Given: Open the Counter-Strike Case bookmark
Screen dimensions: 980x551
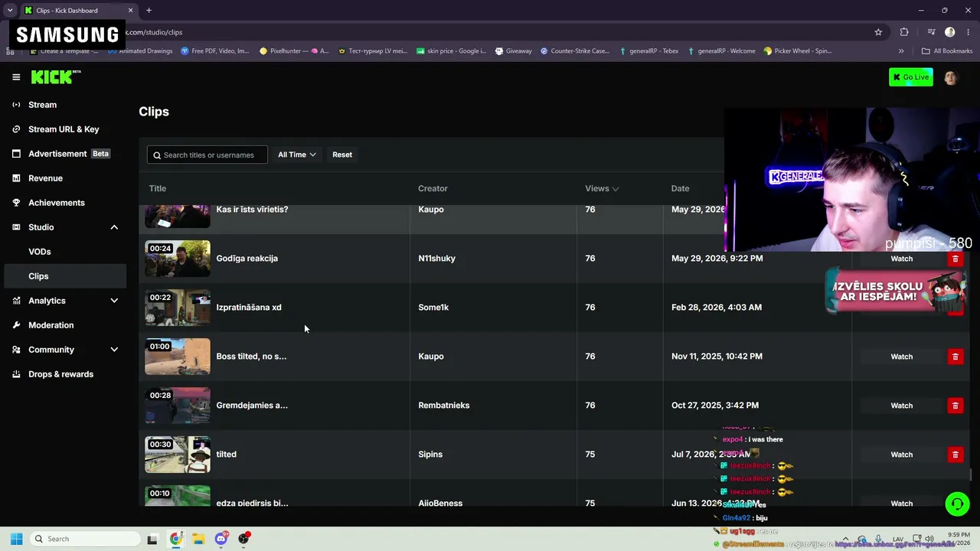Looking at the screenshot, I should click(574, 51).
